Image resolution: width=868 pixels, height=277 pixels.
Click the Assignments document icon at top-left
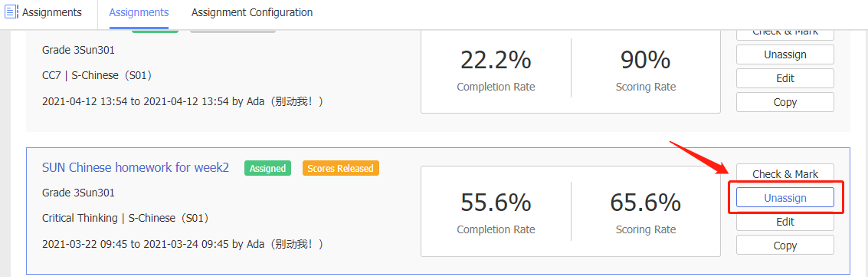click(x=12, y=12)
